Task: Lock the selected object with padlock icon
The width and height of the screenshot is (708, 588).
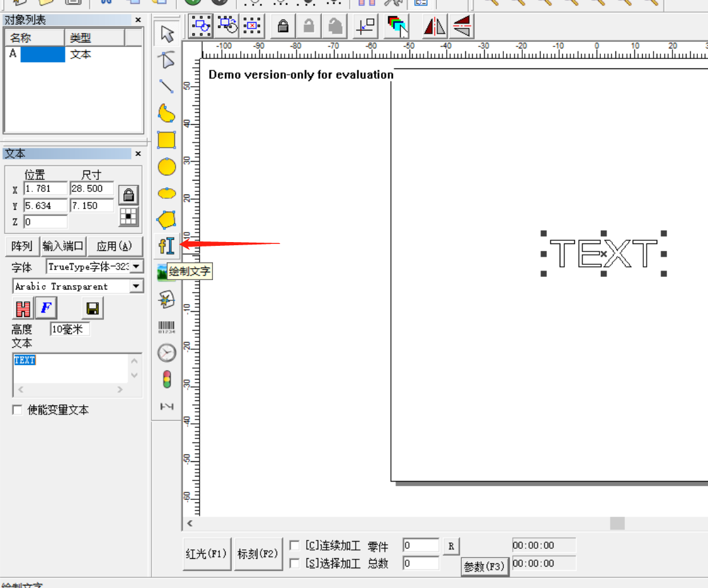Action: pyautogui.click(x=283, y=26)
